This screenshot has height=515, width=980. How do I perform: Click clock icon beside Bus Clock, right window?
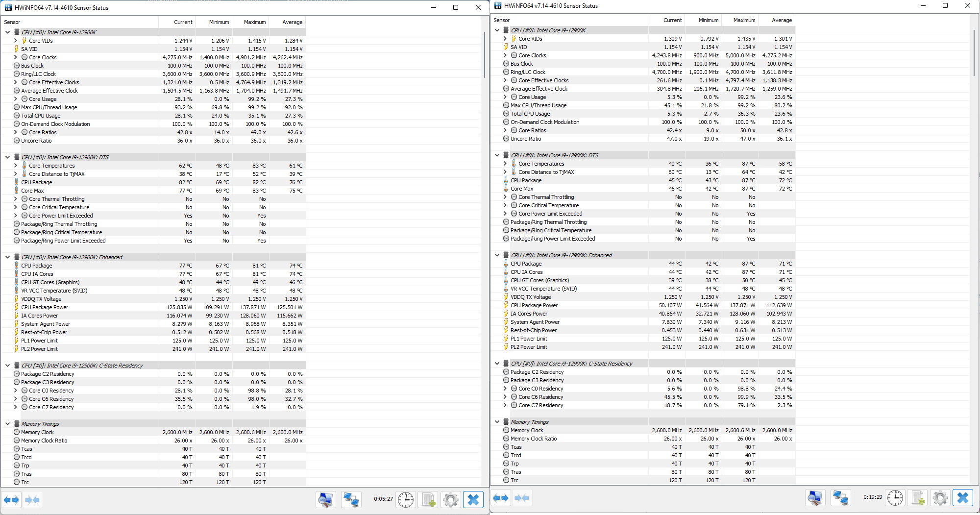click(x=506, y=64)
